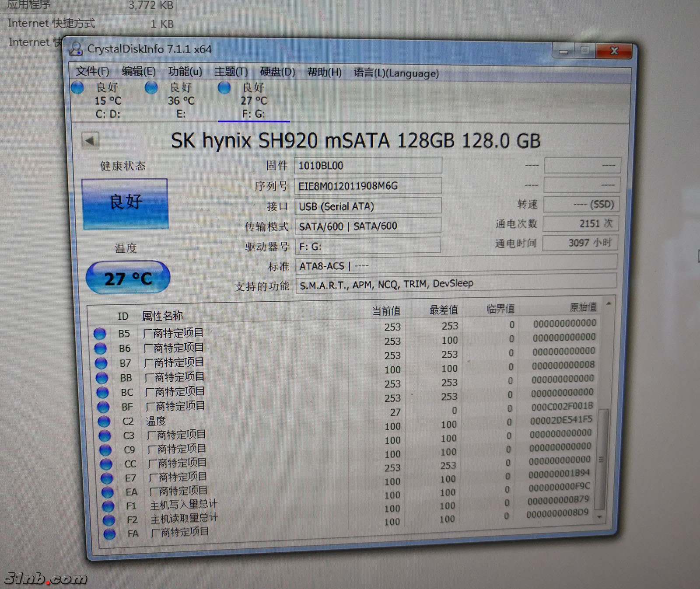700x589 pixels.
Task: Click the serial number field EIE8M012011908M6G
Action: (x=368, y=186)
